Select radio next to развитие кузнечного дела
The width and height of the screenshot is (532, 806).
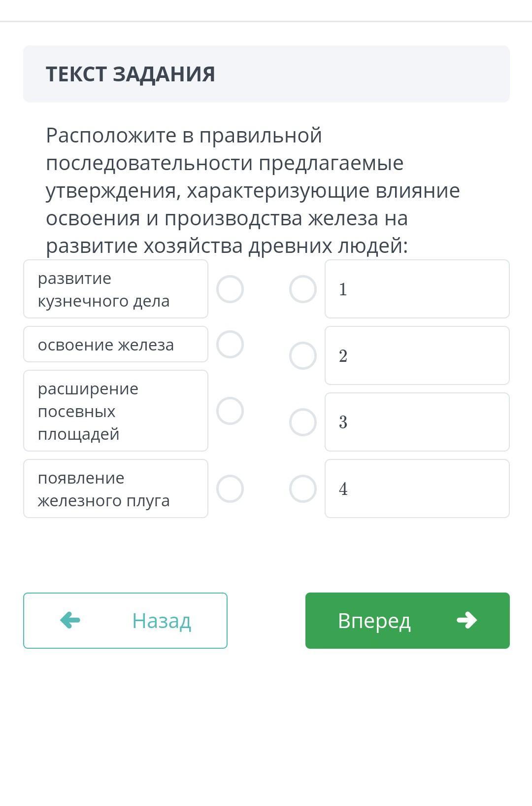coord(230,289)
